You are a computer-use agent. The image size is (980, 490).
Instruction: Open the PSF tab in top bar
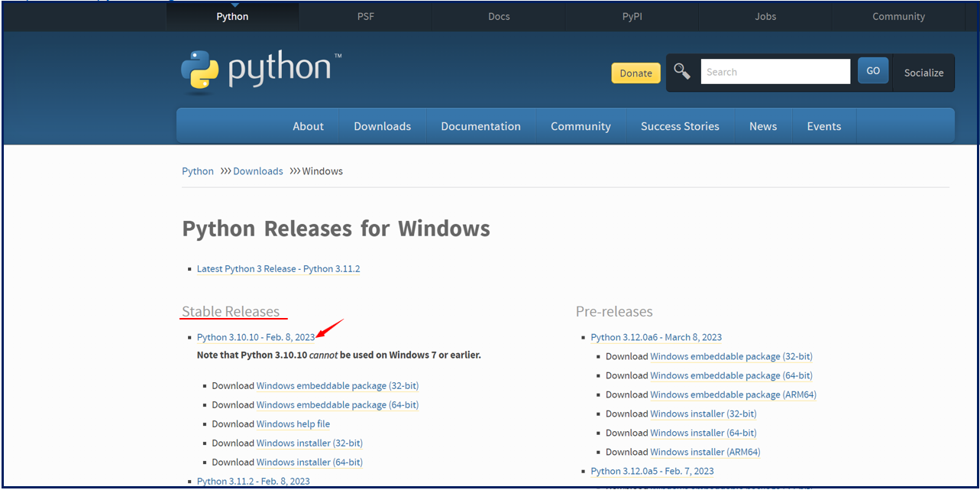pos(366,16)
